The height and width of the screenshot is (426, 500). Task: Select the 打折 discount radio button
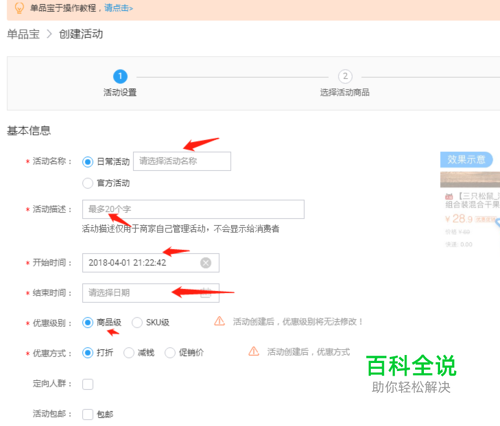point(87,353)
